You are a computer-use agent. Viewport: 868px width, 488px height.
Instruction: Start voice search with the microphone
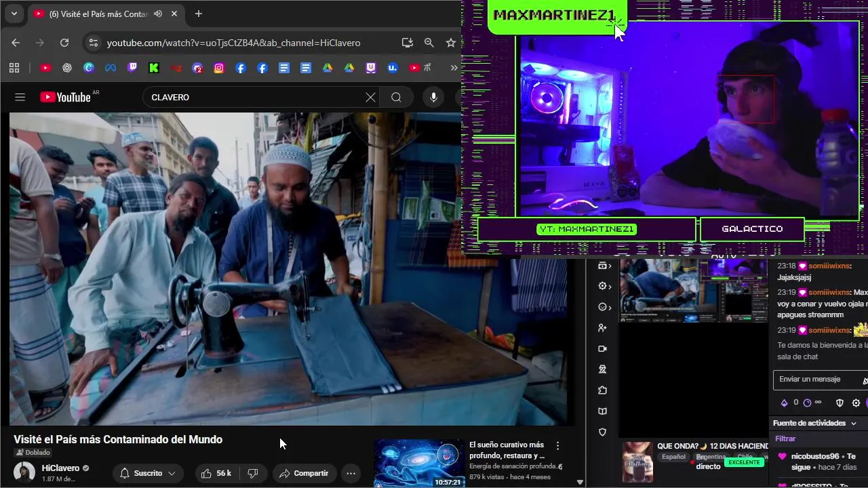pyautogui.click(x=433, y=98)
